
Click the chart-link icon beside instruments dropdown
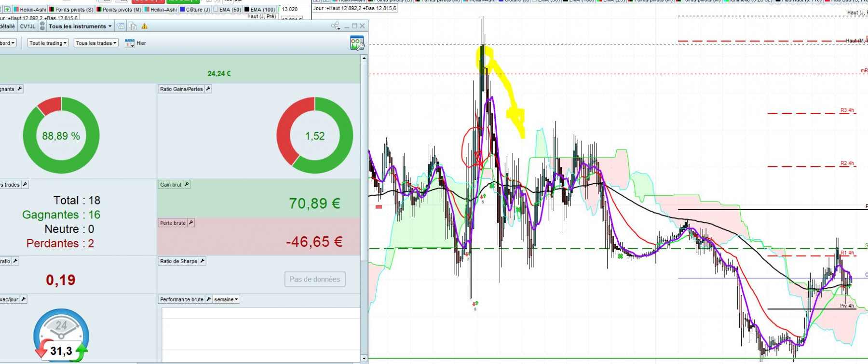click(121, 26)
